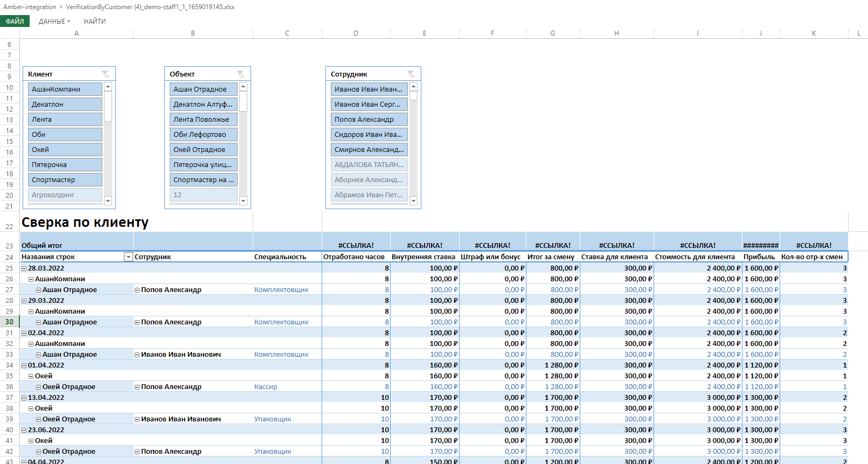Open the Названия строк filter dropdown
This screenshot has height=464, width=868.
[128, 257]
